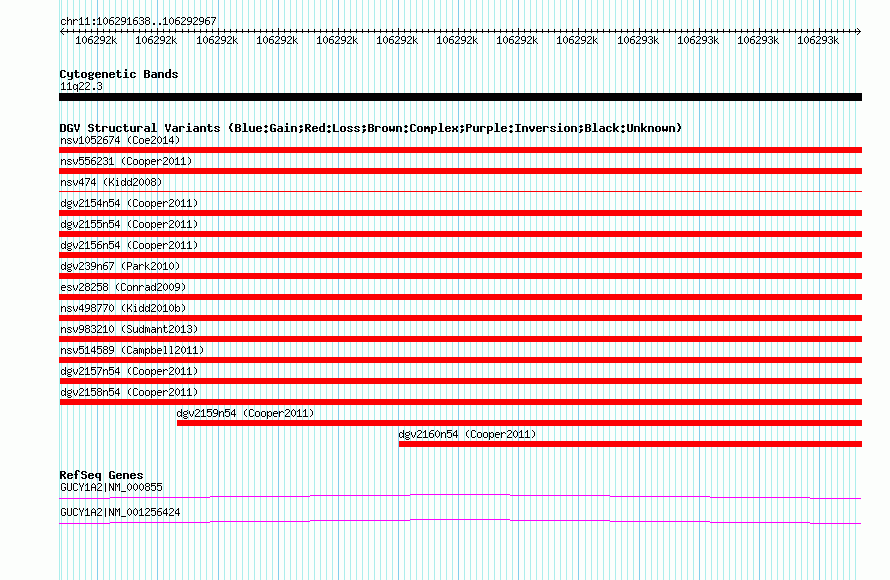Click the first 106293k ruler tick label

(x=638, y=40)
